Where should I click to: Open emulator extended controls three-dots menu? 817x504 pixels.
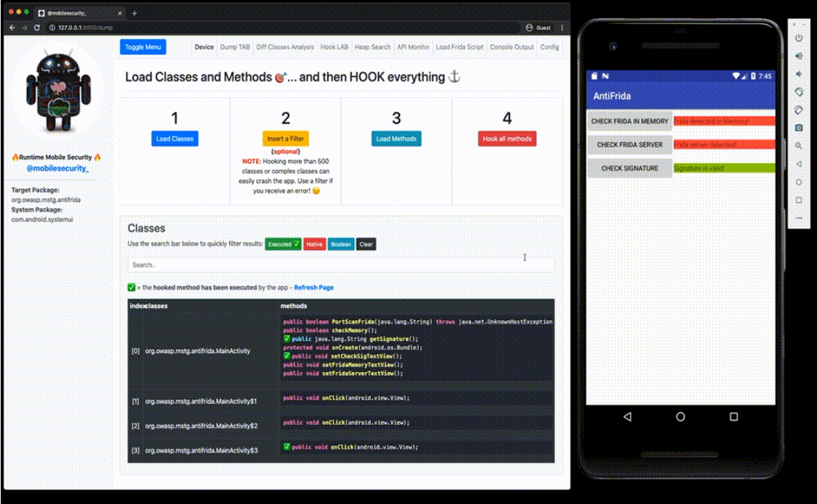799,218
